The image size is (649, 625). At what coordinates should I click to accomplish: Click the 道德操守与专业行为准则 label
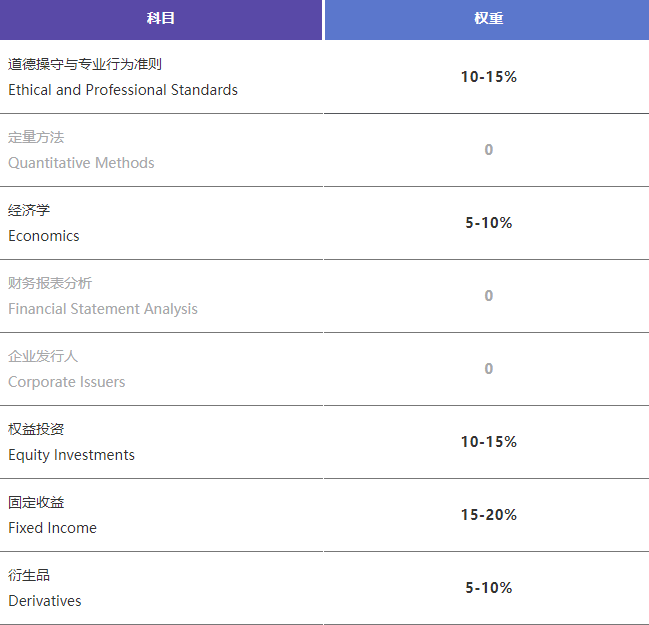pyautogui.click(x=85, y=64)
